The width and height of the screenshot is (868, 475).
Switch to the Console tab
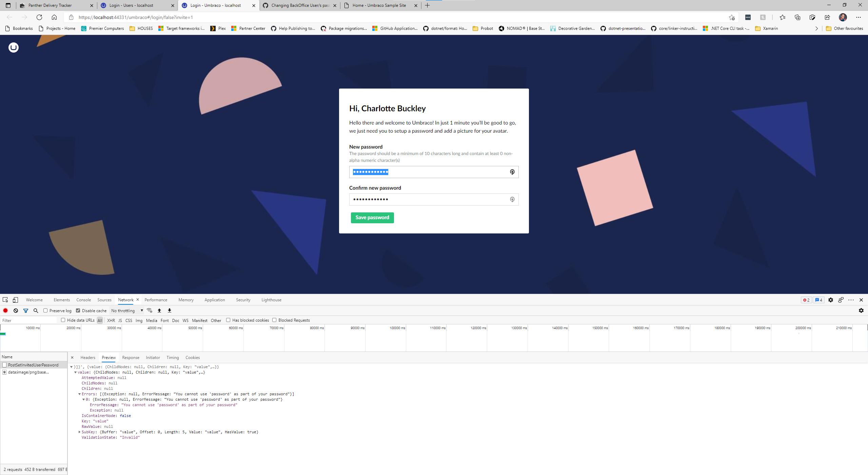83,300
